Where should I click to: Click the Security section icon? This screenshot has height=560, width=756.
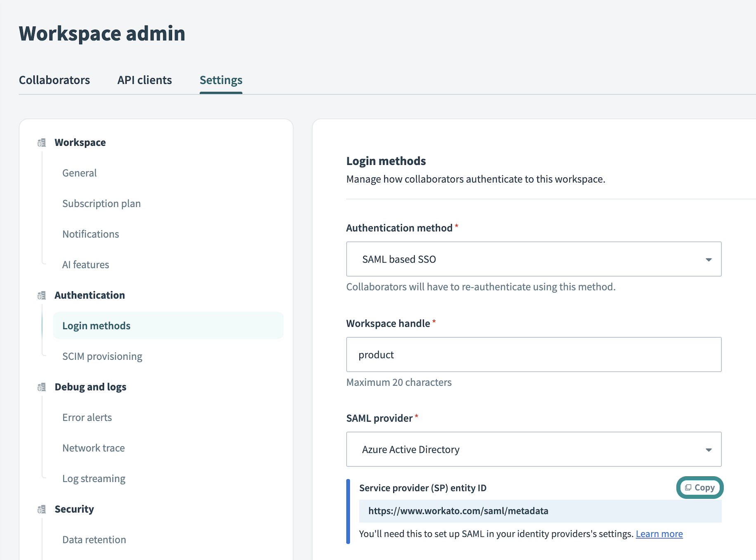[42, 509]
